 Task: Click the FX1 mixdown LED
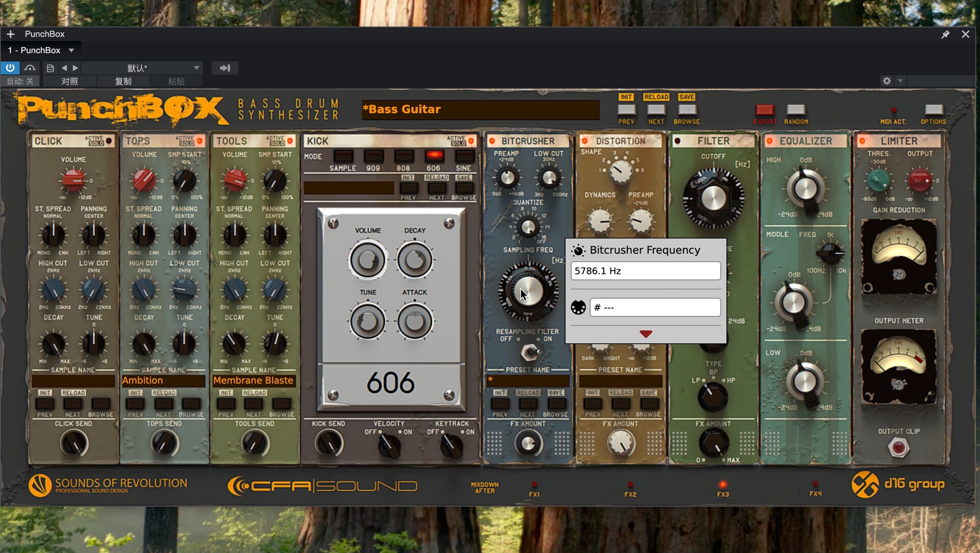(534, 485)
